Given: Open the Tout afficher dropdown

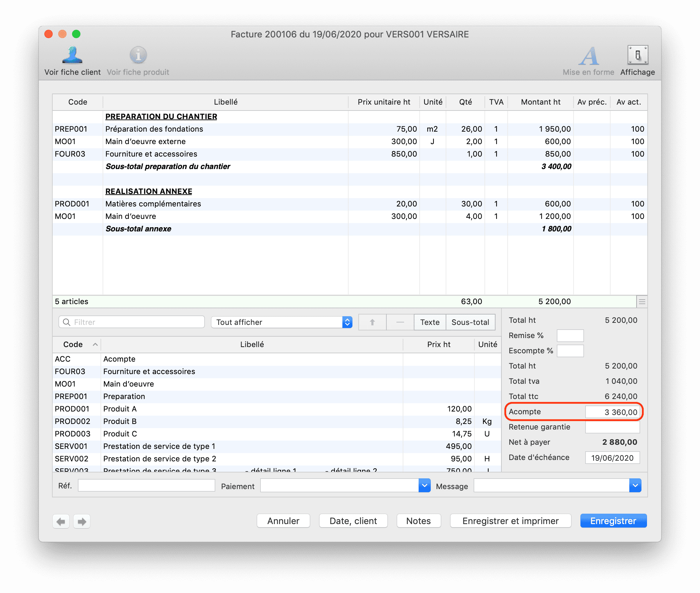Looking at the screenshot, I should click(x=281, y=322).
